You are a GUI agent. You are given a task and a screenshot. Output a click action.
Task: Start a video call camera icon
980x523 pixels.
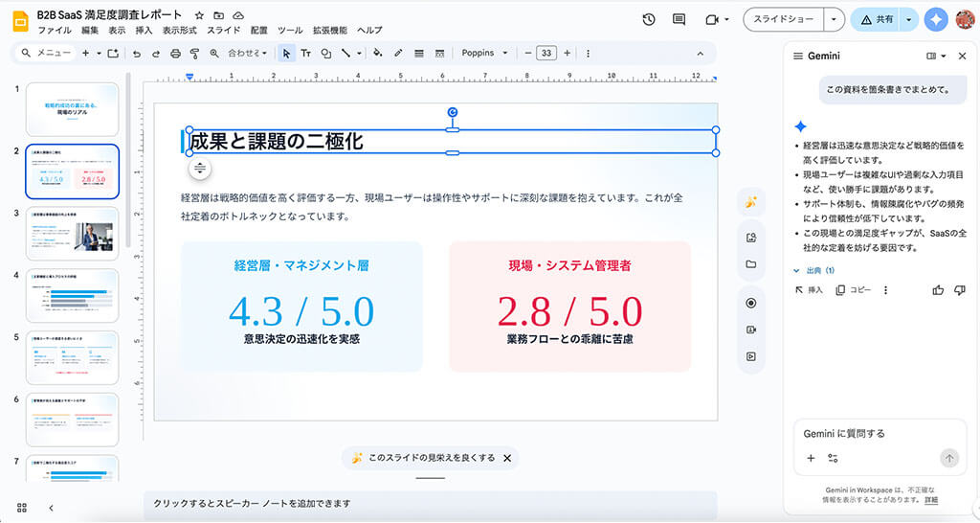pyautogui.click(x=712, y=19)
